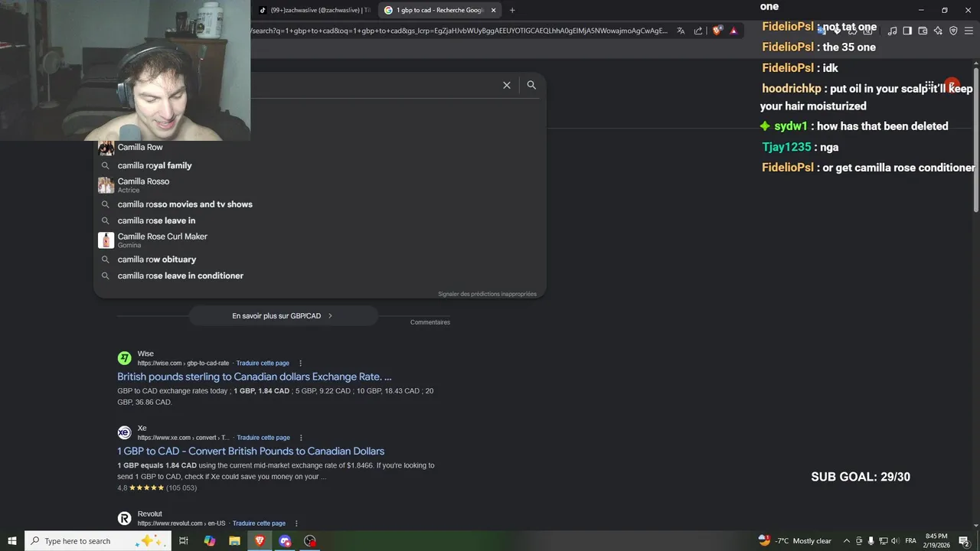Open the Windows Start menu
This screenshot has width=980, height=551.
(x=11, y=541)
